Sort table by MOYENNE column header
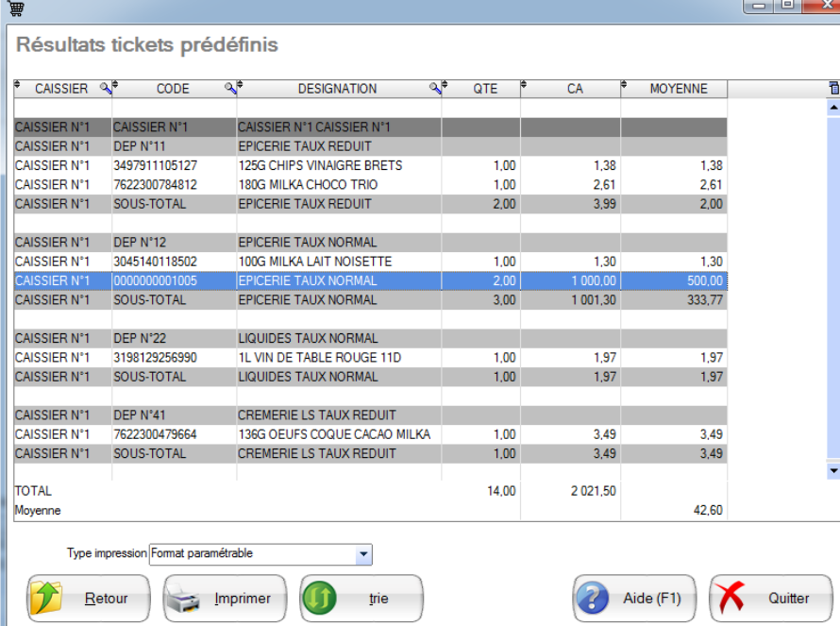This screenshot has height=626, width=840. (677, 89)
